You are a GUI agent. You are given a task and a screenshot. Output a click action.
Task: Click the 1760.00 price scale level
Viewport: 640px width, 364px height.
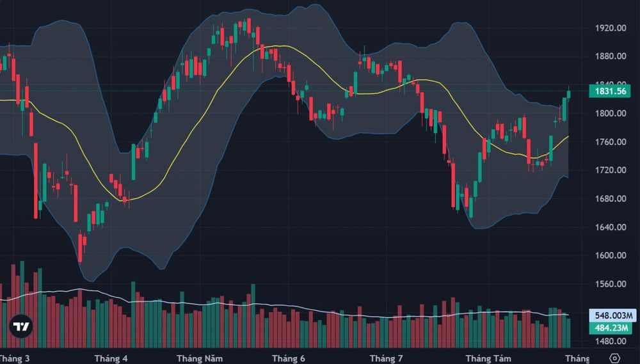[611, 142]
